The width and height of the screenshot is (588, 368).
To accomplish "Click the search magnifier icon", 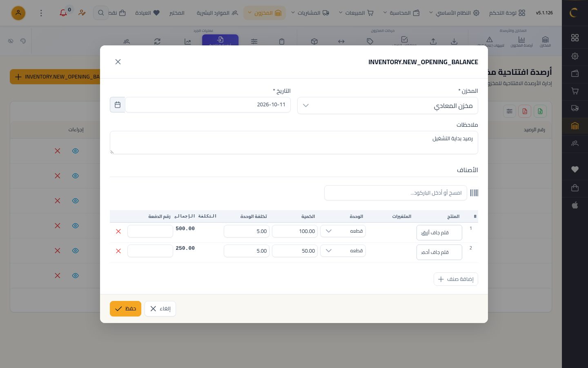I will point(101,13).
